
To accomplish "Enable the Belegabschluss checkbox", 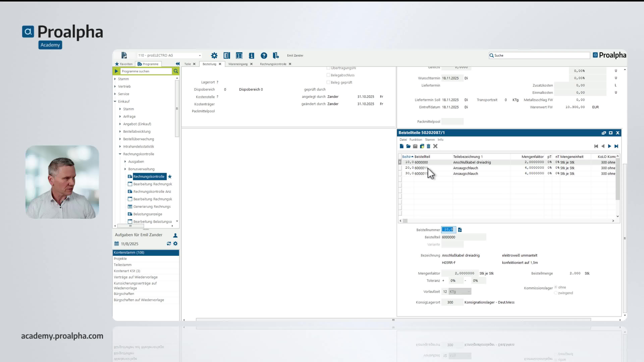I will click(x=328, y=75).
